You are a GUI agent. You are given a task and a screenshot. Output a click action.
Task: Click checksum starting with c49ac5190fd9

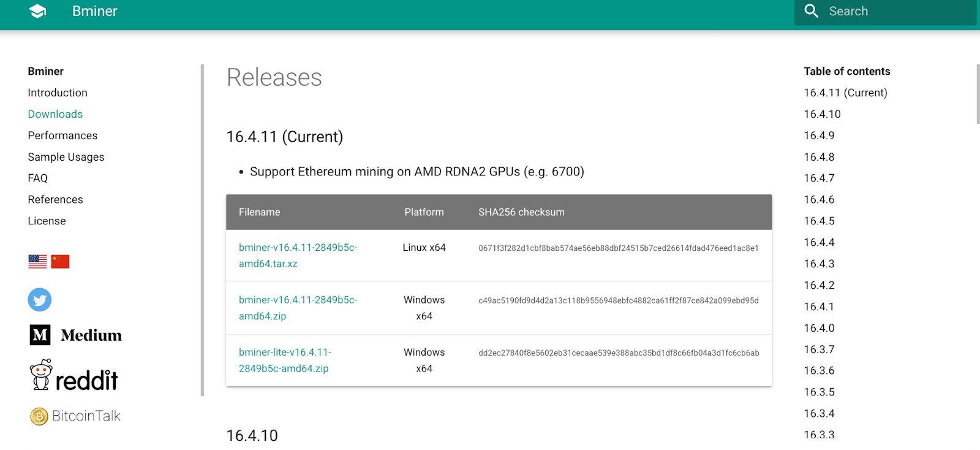coord(619,300)
